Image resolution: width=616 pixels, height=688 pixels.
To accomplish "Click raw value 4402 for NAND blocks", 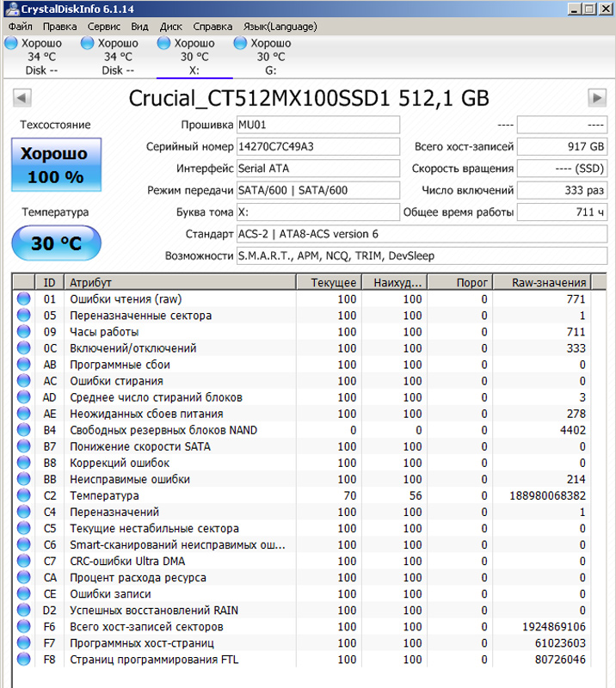I will 573,430.
